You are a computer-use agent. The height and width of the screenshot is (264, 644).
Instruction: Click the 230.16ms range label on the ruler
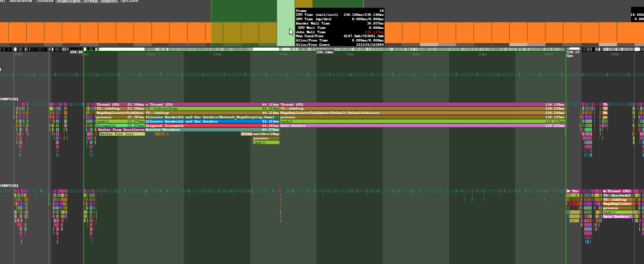point(325,52)
